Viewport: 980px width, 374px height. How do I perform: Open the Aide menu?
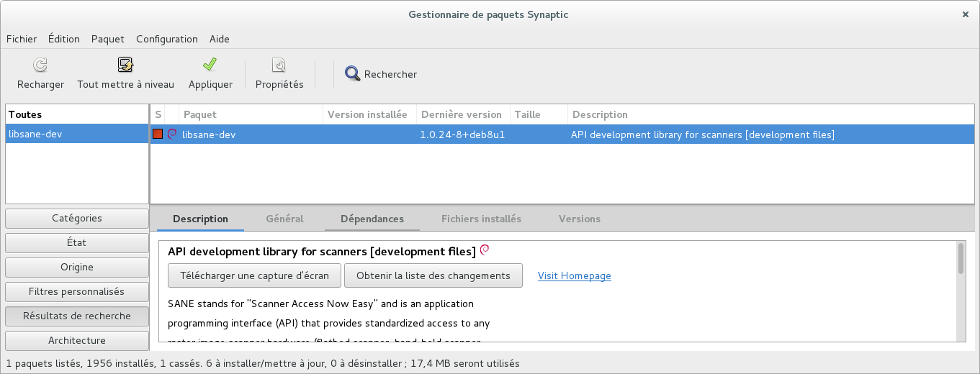[220, 39]
